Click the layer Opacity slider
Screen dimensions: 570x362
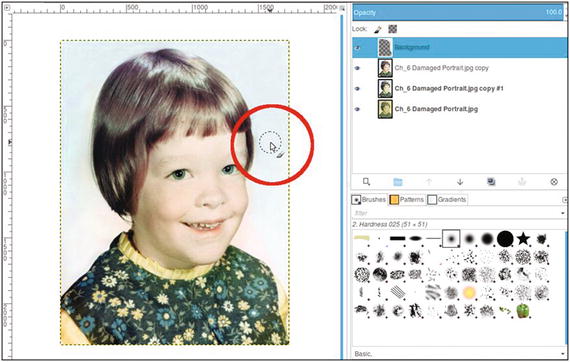[458, 12]
